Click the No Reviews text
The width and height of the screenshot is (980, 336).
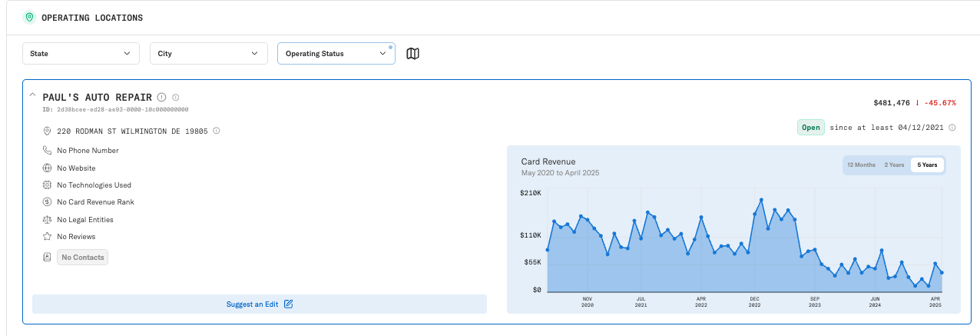click(77, 237)
